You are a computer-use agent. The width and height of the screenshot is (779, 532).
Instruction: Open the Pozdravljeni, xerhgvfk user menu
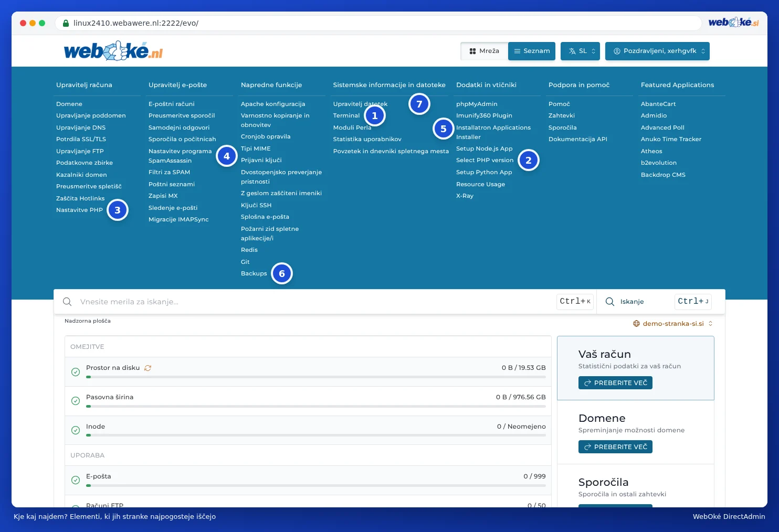[657, 51]
